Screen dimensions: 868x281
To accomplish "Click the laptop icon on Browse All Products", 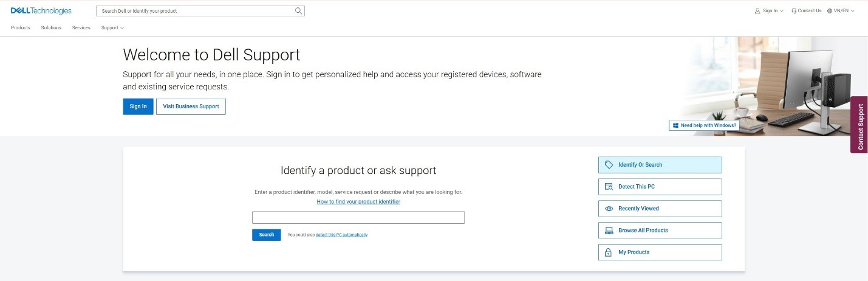I will click(609, 231).
